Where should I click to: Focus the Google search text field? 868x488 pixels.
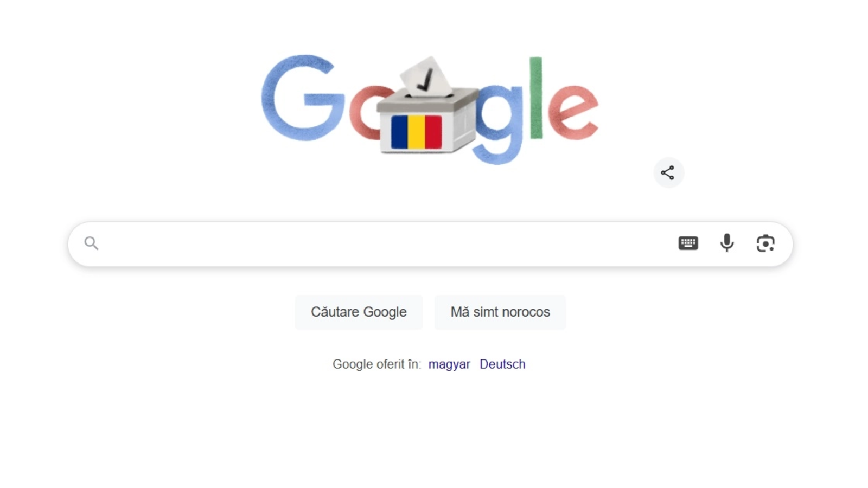386,244
